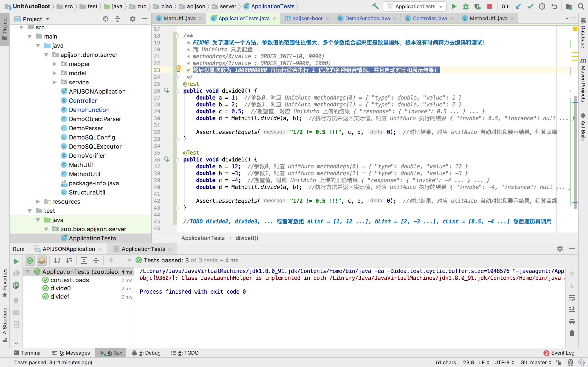Click the editor vertical scrollbar thumb
This screenshot has height=367, width=588.
[x=575, y=153]
